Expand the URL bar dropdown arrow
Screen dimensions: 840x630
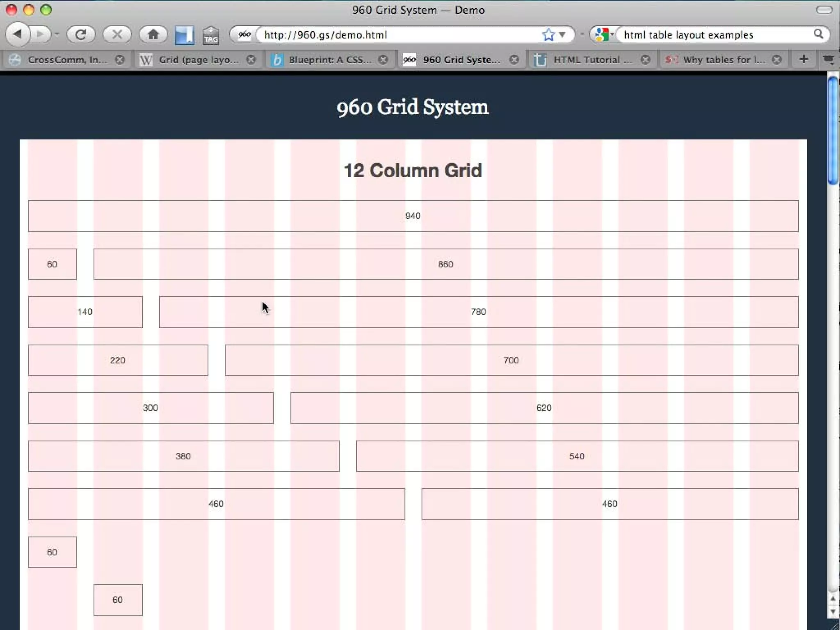tap(562, 35)
